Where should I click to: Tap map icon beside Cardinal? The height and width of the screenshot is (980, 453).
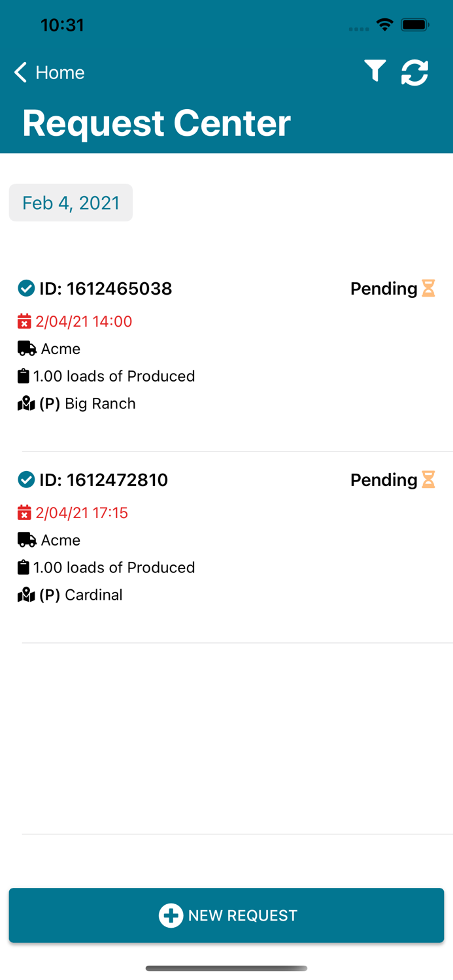(x=26, y=595)
